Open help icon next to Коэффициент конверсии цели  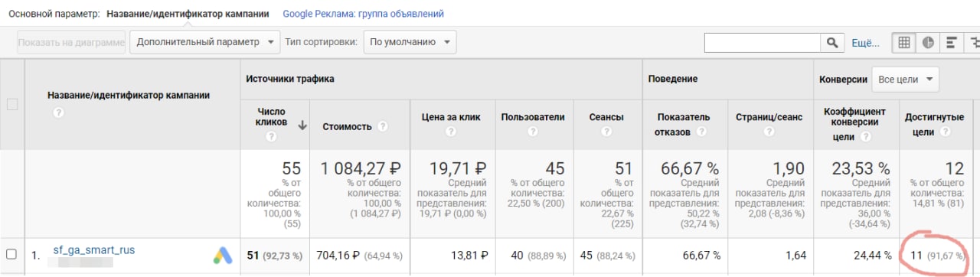pos(865,138)
